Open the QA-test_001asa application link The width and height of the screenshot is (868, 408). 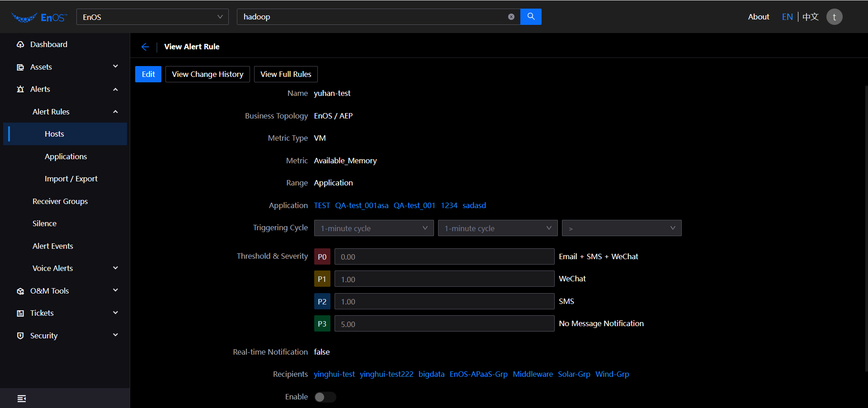pos(361,205)
